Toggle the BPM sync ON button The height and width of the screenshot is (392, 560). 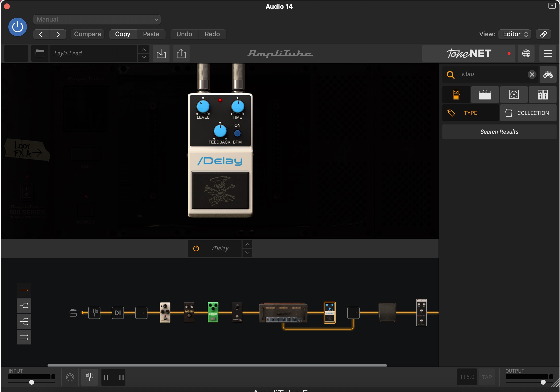pos(237,133)
